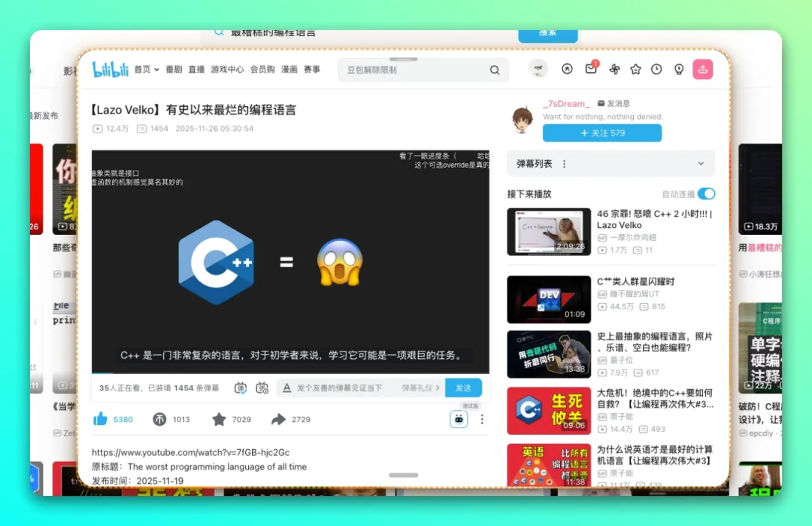This screenshot has width=812, height=526.
Task: Toggle the danmaku display switch icon
Action: coord(241,388)
